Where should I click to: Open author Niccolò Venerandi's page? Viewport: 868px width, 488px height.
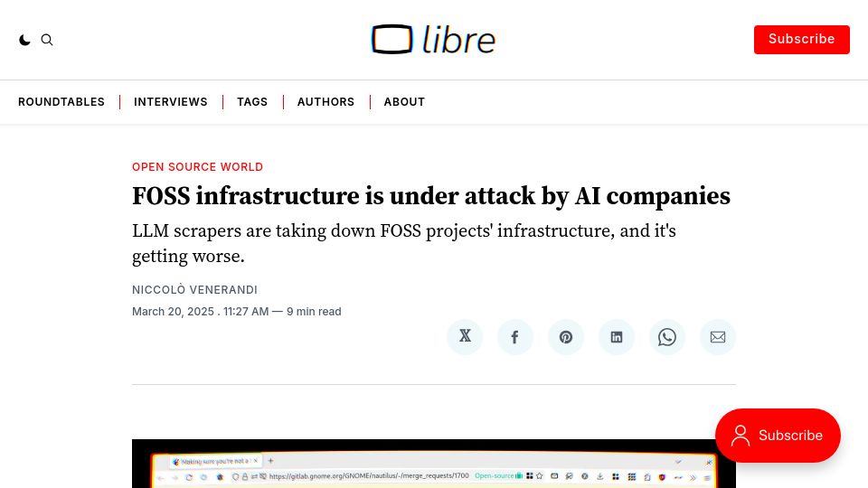coord(195,290)
